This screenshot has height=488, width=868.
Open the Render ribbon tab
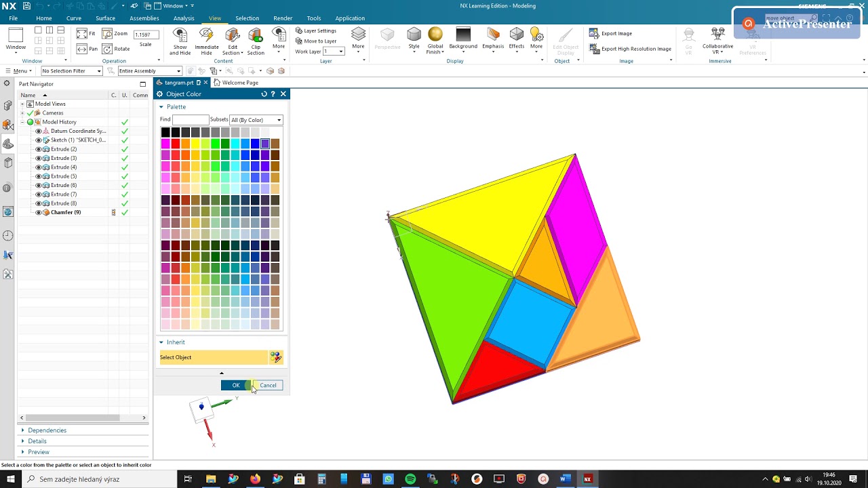tap(283, 18)
